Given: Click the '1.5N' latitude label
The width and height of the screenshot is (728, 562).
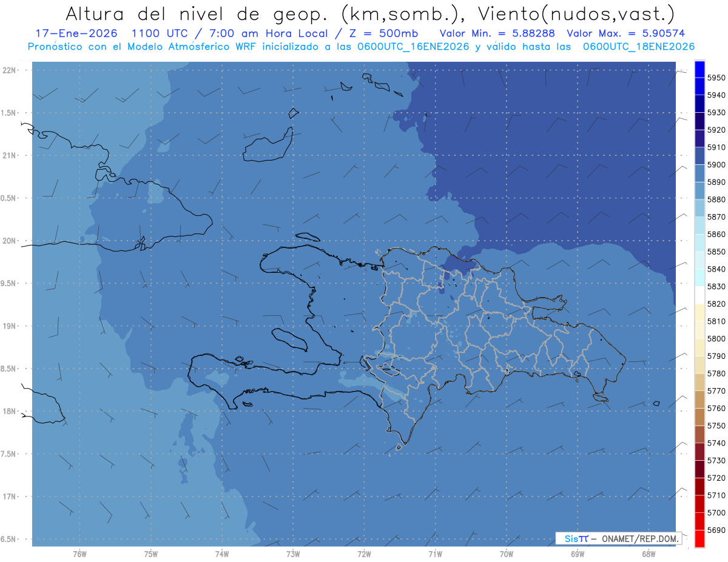Looking at the screenshot, I should tap(8, 113).
